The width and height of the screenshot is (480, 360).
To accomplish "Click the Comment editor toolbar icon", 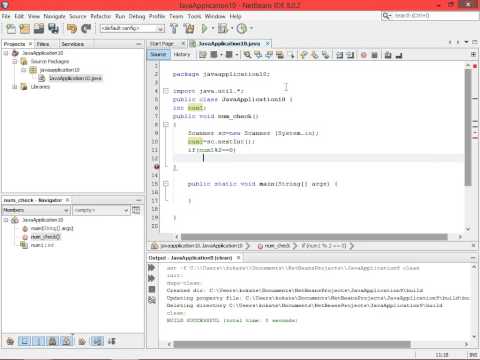I will 388,55.
